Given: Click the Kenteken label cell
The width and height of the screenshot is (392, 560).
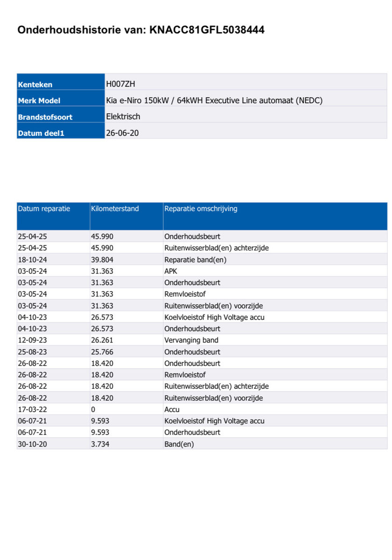Looking at the screenshot, I should coord(61,84).
